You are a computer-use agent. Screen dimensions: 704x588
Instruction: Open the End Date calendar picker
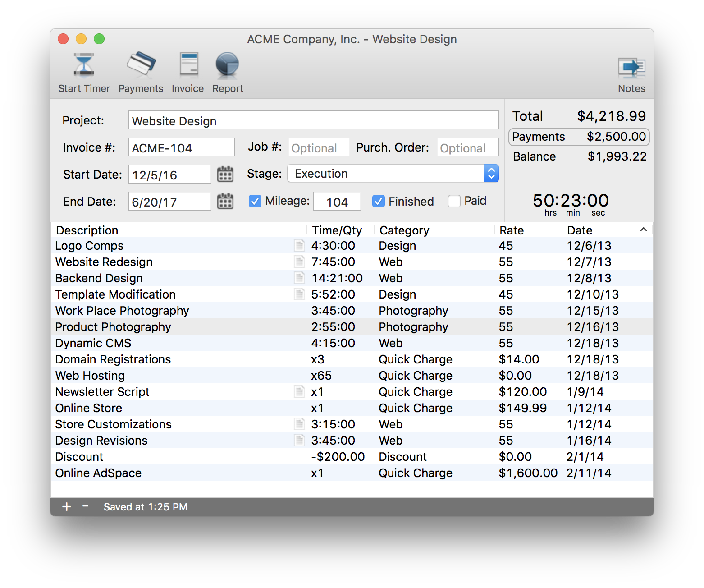[225, 201]
